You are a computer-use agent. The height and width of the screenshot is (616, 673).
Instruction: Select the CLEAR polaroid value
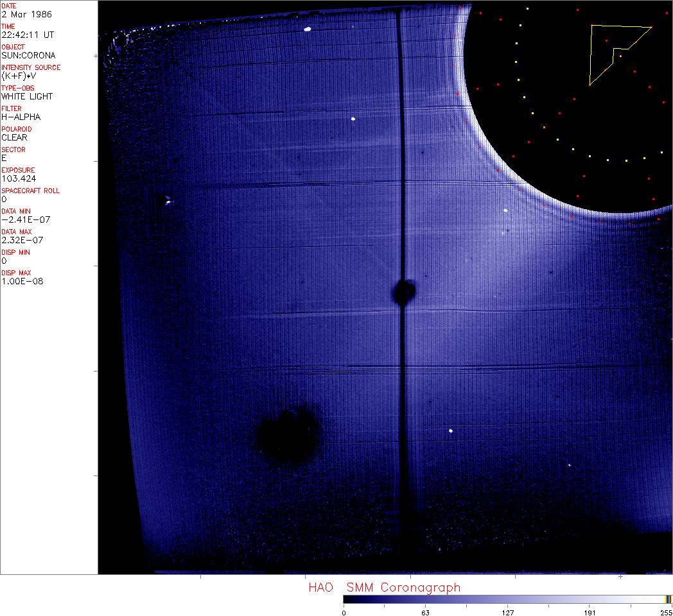click(x=14, y=137)
